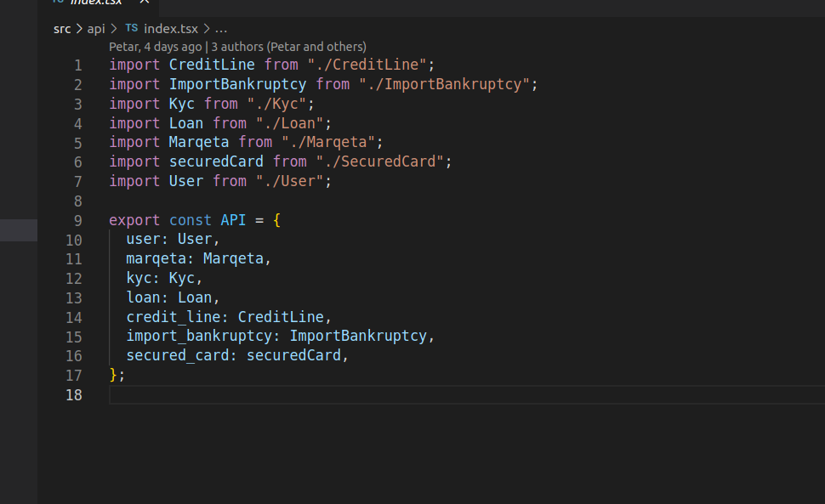Click the "./SecuredCard" string on line 6
Image resolution: width=825 pixels, height=504 pixels.
(379, 161)
